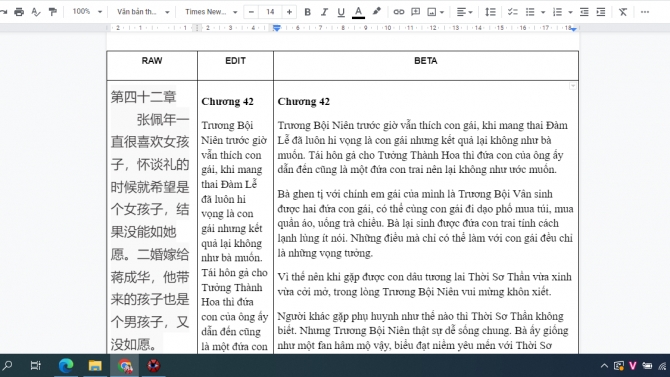Expand the insert image options arrow
The width and height of the screenshot is (670, 377).
click(x=442, y=12)
